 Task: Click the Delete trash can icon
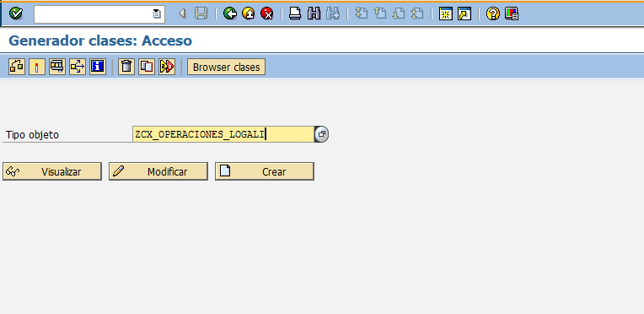point(126,67)
